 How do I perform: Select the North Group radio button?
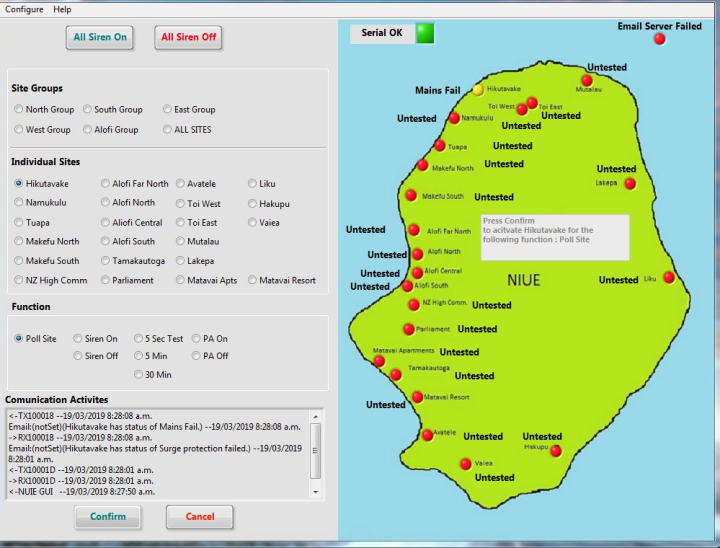click(44, 109)
